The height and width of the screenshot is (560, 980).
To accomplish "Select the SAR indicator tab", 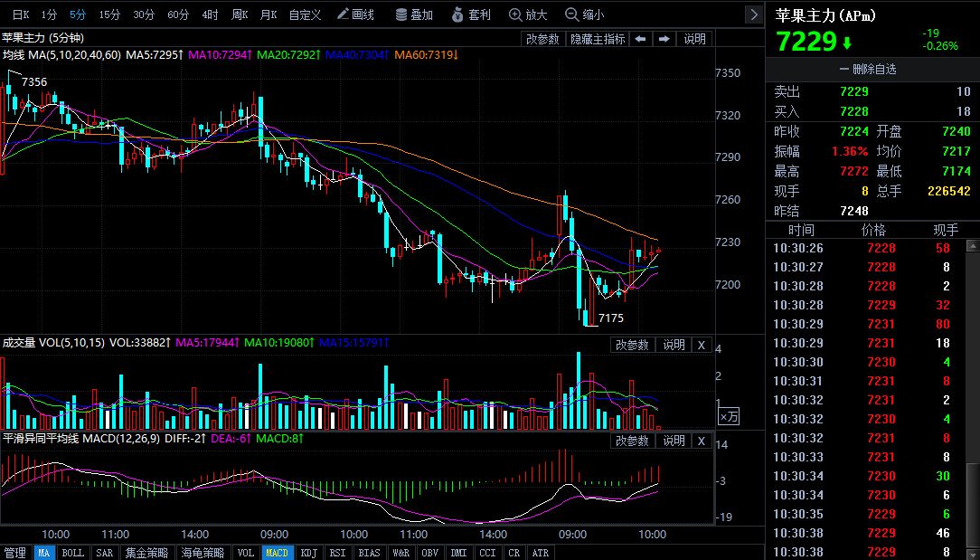I will coord(104,553).
